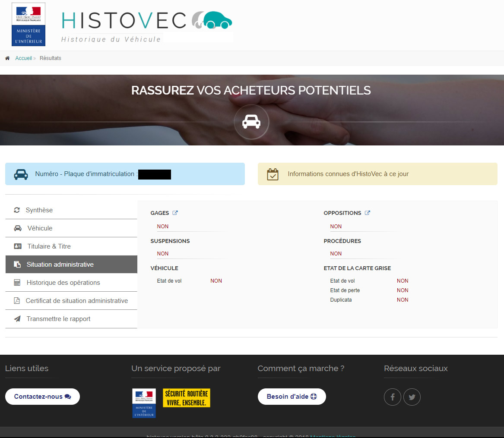Click NON value under GAGES
This screenshot has height=438, width=504.
(x=163, y=227)
